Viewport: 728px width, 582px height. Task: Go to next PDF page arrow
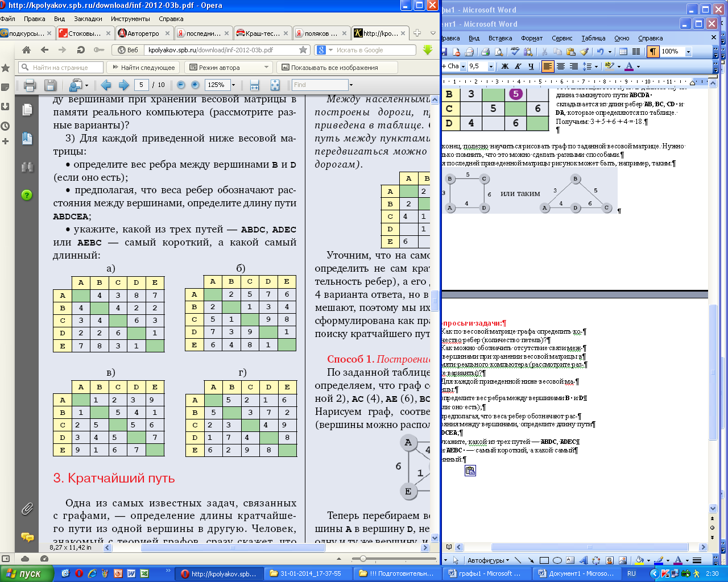(123, 85)
